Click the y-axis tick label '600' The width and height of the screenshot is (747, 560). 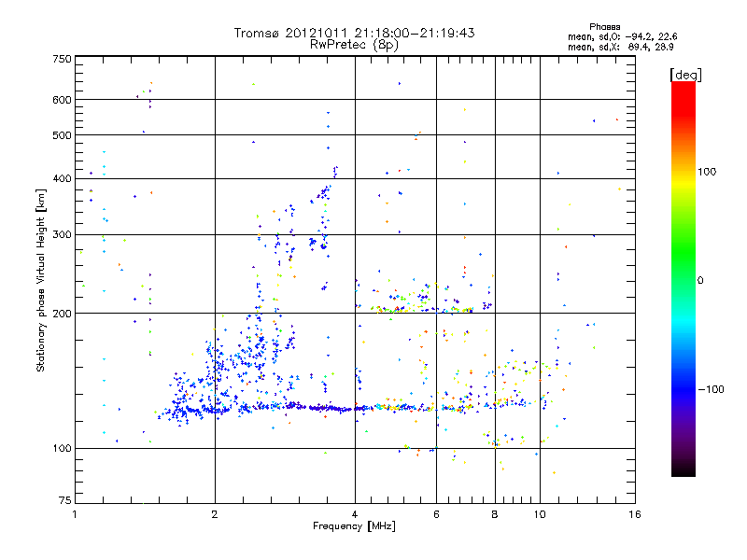62,100
